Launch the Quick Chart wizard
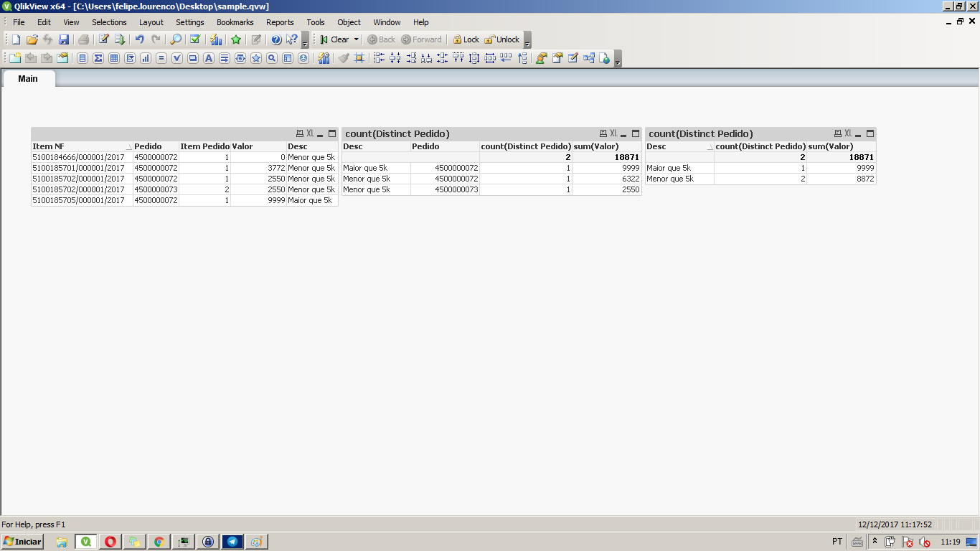 (216, 39)
